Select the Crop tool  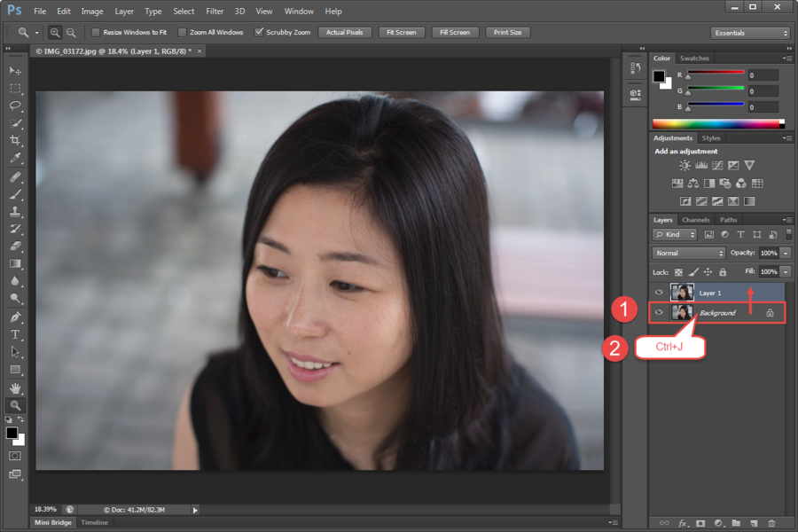15,140
